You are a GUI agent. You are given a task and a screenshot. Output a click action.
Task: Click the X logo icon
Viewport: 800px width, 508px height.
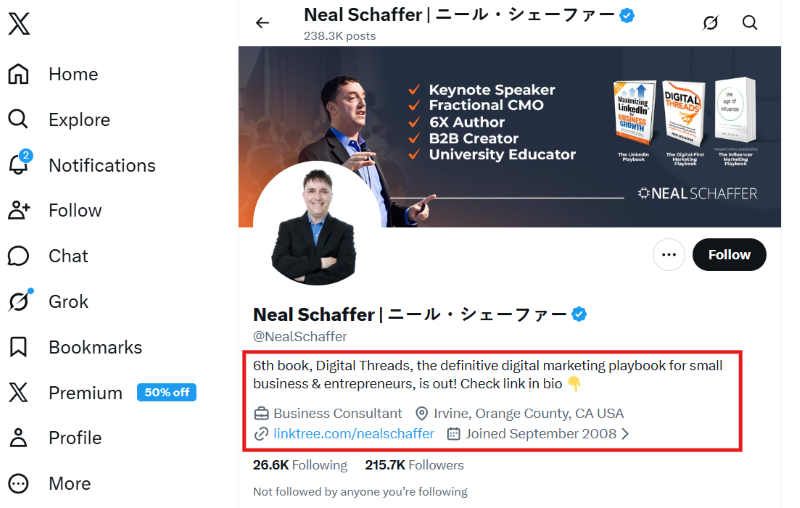[19, 24]
